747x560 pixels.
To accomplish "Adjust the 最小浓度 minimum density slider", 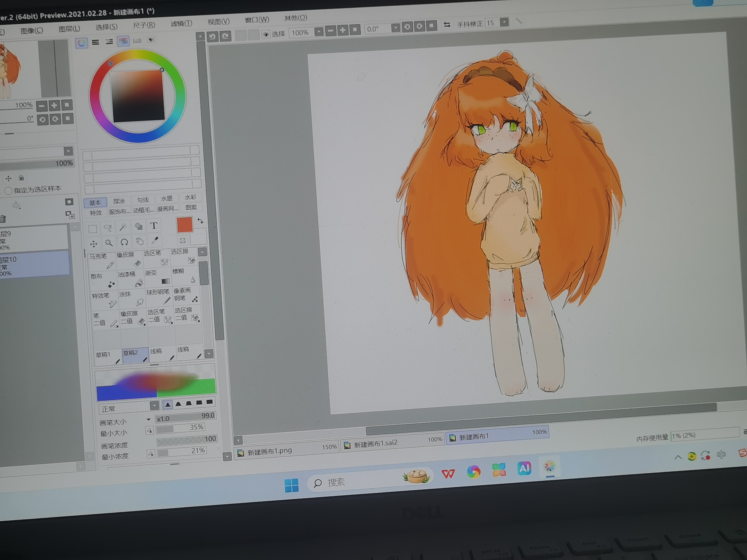I will [182, 452].
